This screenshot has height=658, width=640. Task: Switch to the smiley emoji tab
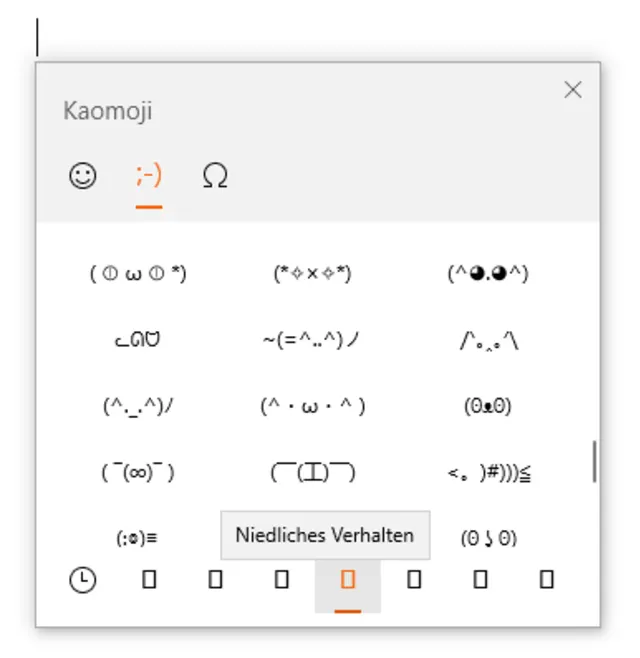coord(83,177)
